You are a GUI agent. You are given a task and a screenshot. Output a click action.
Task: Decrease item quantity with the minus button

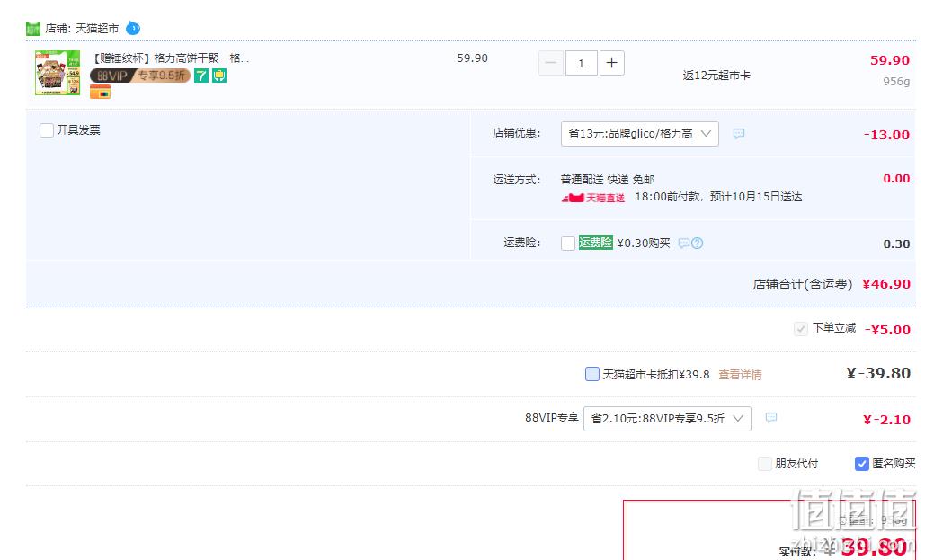click(550, 63)
